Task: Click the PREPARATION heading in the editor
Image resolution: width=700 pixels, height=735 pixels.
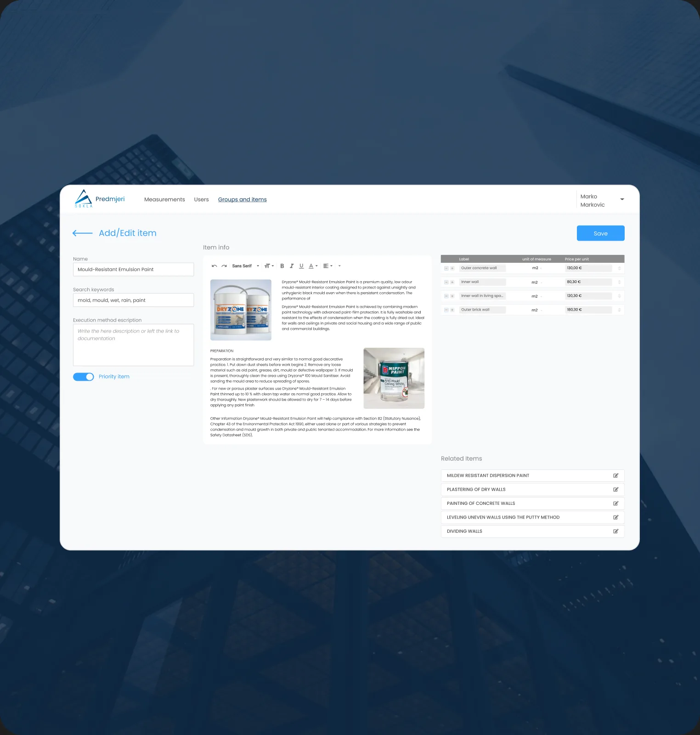Action: point(222,351)
